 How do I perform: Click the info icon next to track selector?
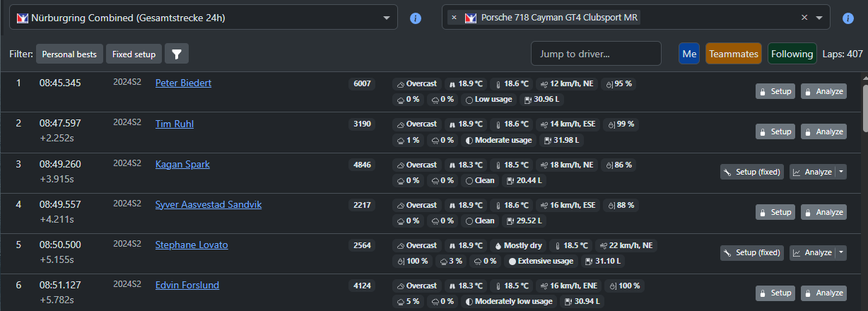click(416, 18)
